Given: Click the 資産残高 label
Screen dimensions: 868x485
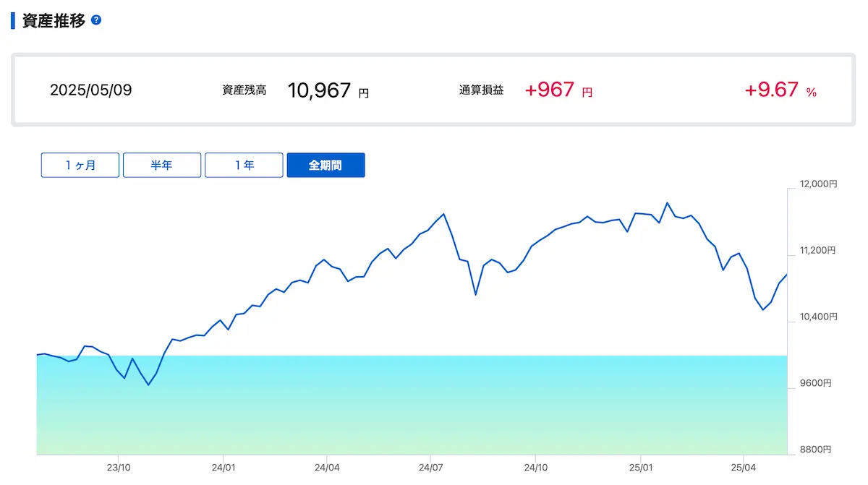Looking at the screenshot, I should pyautogui.click(x=244, y=91).
